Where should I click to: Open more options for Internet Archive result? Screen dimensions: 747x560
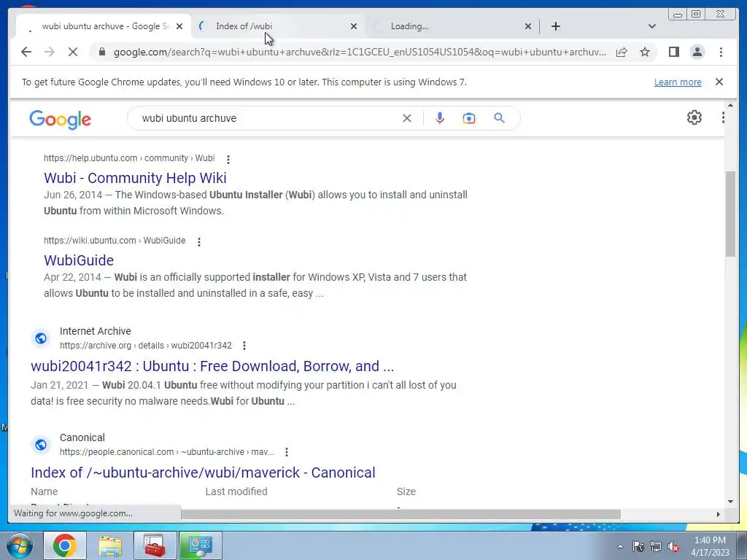pyautogui.click(x=244, y=345)
